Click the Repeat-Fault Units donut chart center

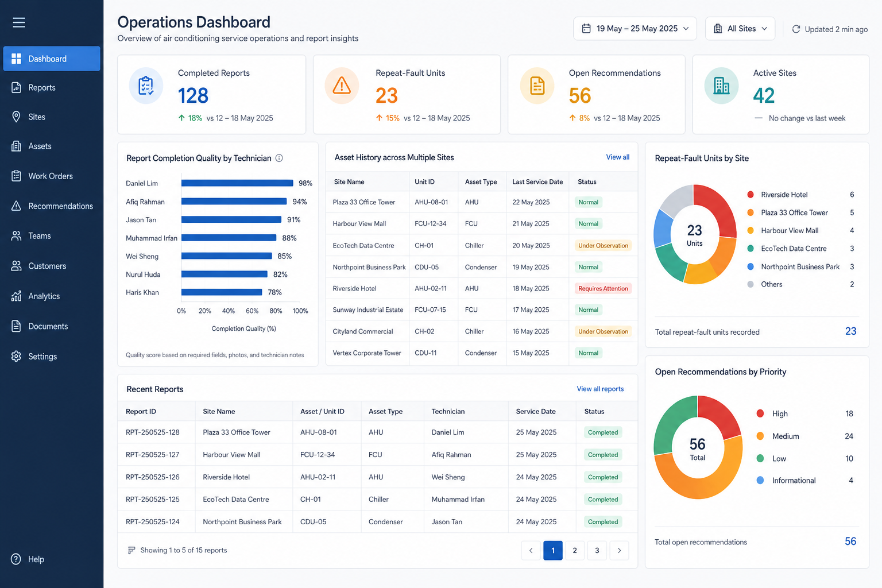pos(695,234)
